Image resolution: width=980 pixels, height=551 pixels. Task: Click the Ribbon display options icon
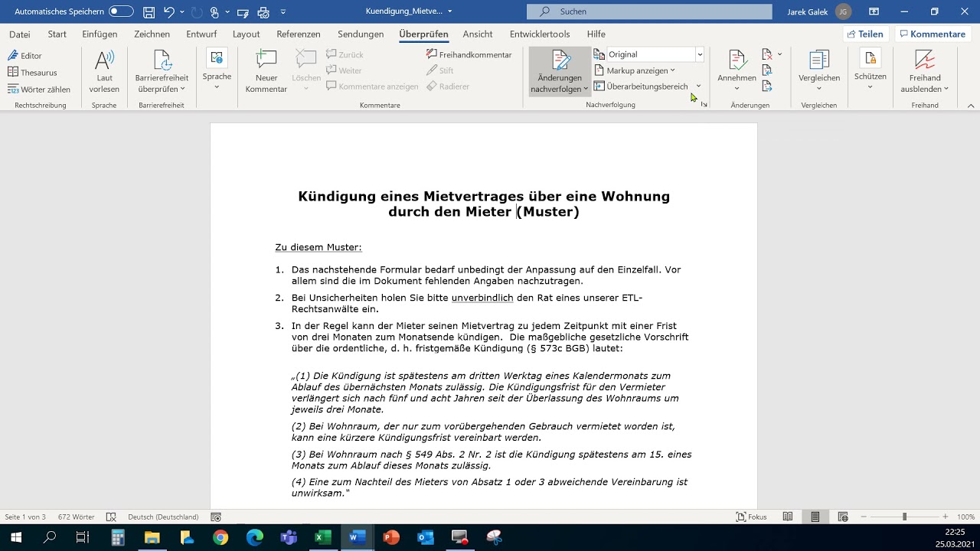click(874, 11)
